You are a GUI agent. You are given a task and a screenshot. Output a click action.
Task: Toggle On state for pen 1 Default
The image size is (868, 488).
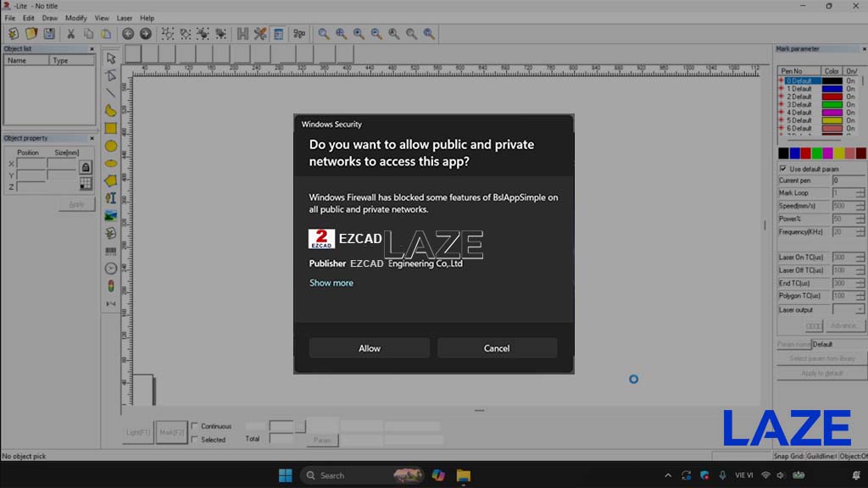pos(850,88)
